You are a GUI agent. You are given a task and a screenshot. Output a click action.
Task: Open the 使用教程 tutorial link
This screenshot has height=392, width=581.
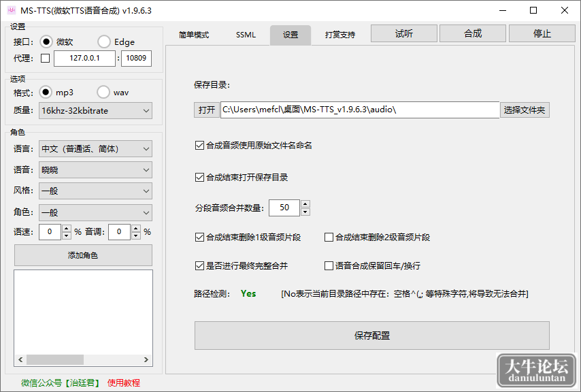tap(124, 382)
